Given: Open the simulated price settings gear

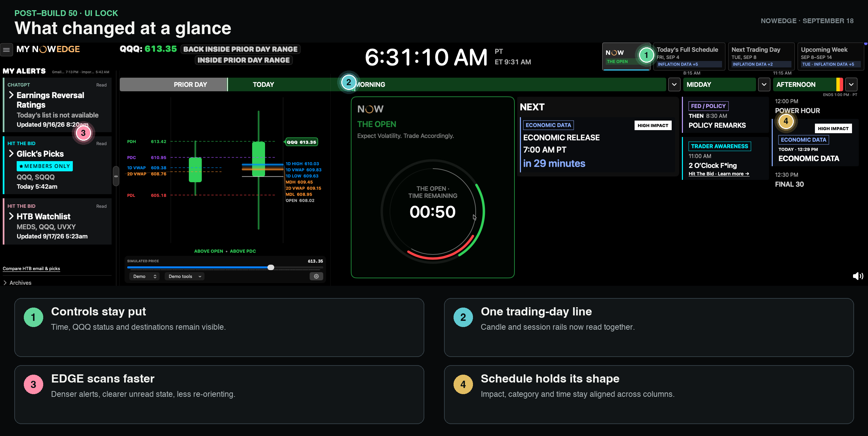Looking at the screenshot, I should point(316,276).
